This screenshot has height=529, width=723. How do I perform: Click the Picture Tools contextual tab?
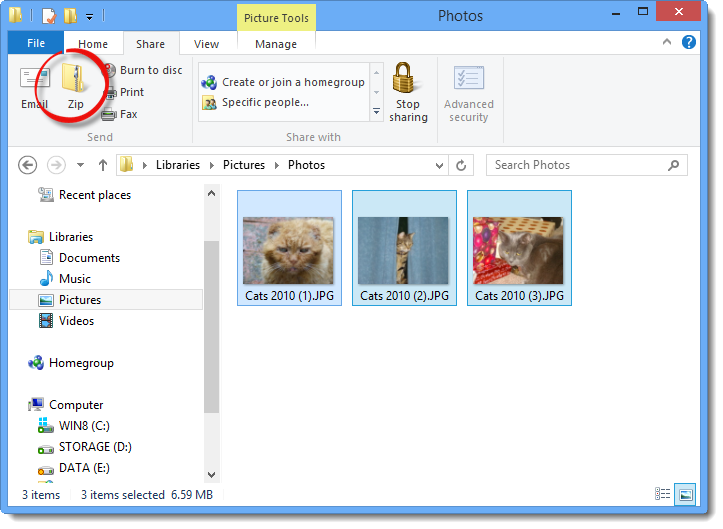(x=276, y=18)
